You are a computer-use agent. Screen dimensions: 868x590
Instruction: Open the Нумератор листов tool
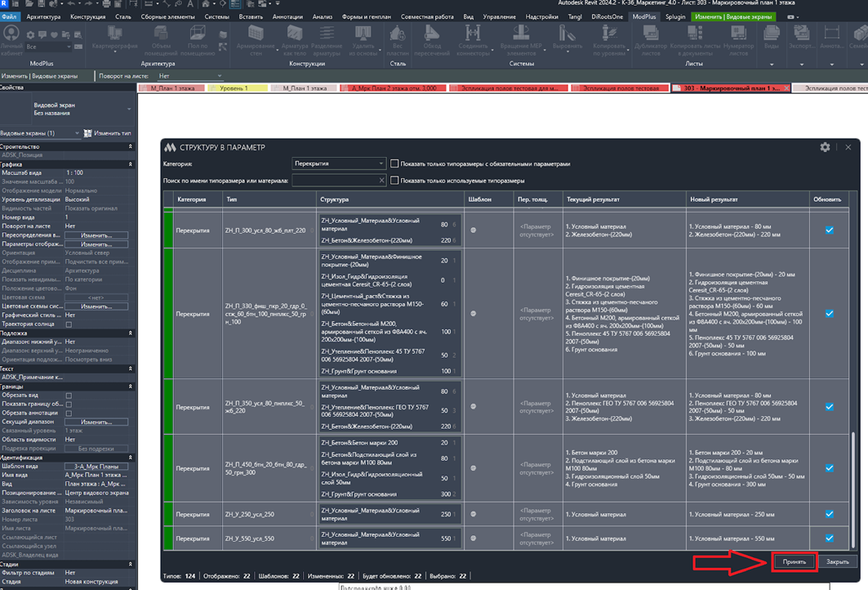click(x=738, y=40)
